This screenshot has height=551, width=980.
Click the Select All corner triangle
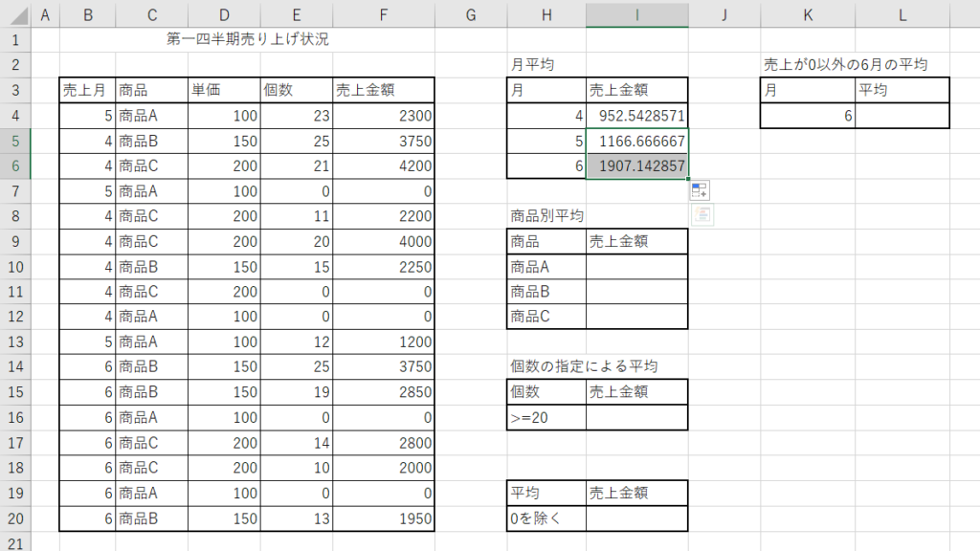[x=15, y=15]
